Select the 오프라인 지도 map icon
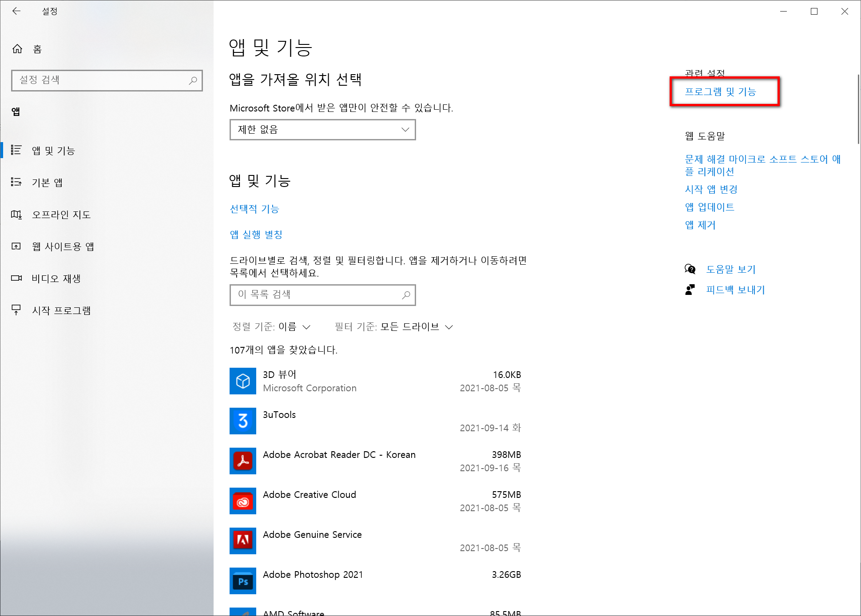The height and width of the screenshot is (616, 861). (16, 215)
